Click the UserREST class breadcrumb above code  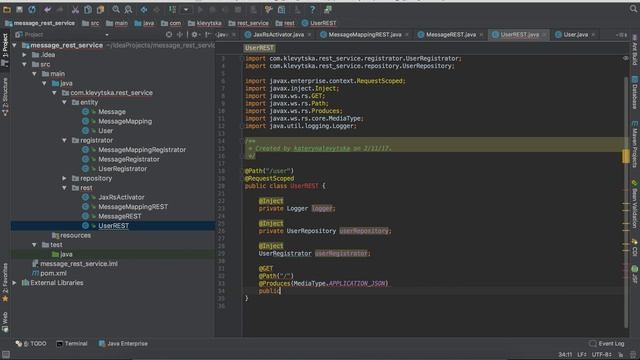coord(260,48)
